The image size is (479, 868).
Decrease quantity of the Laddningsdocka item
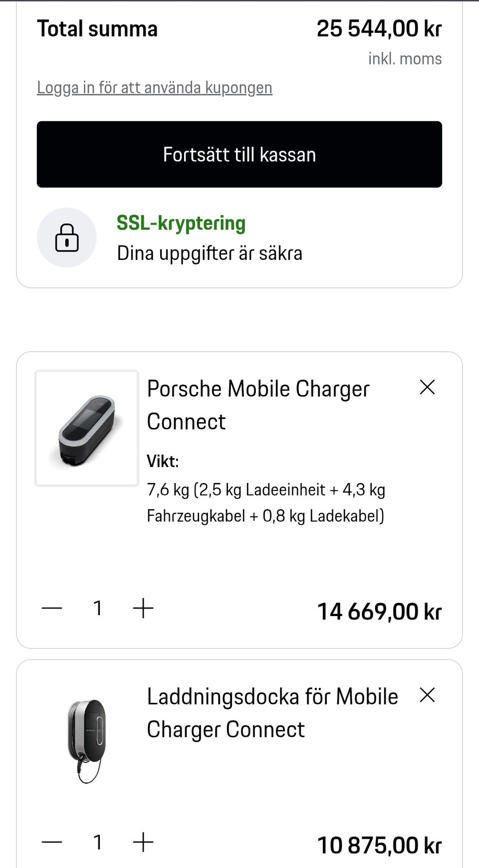point(52,843)
